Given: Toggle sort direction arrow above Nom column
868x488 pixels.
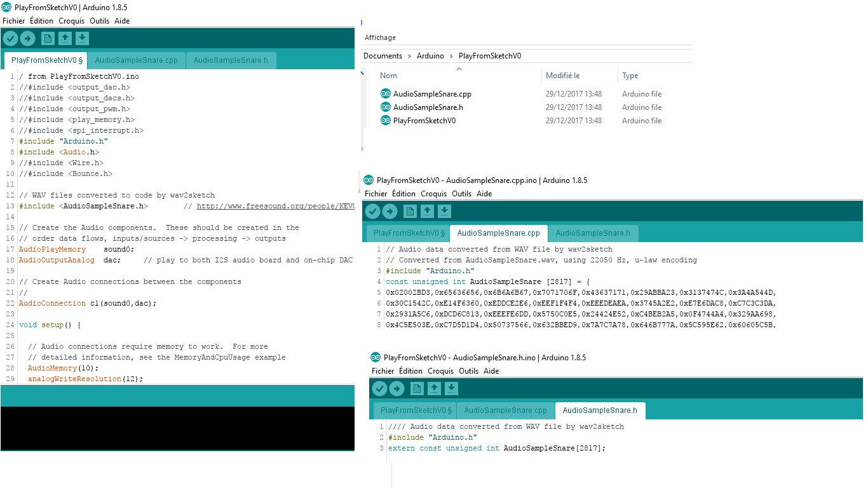Looking at the screenshot, I should [459, 69].
